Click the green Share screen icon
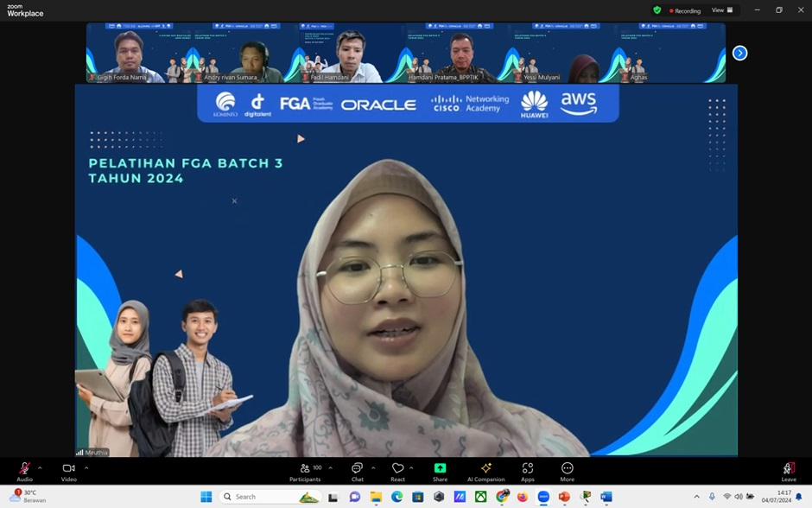Viewport: 812px width, 508px height. [x=440, y=468]
